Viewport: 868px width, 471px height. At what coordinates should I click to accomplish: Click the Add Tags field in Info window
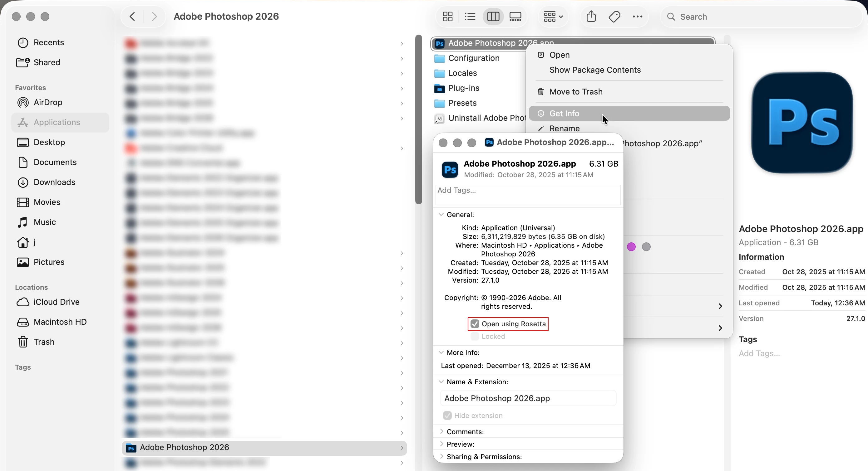[x=528, y=195]
